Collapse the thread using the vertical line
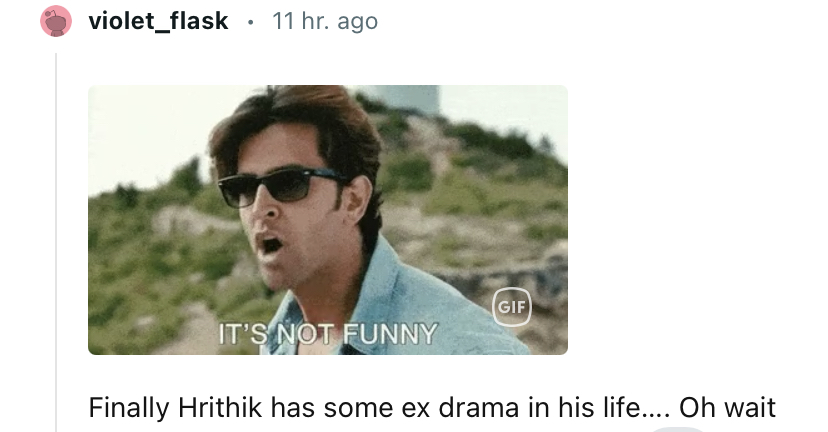This screenshot has height=432, width=828. tap(56, 242)
